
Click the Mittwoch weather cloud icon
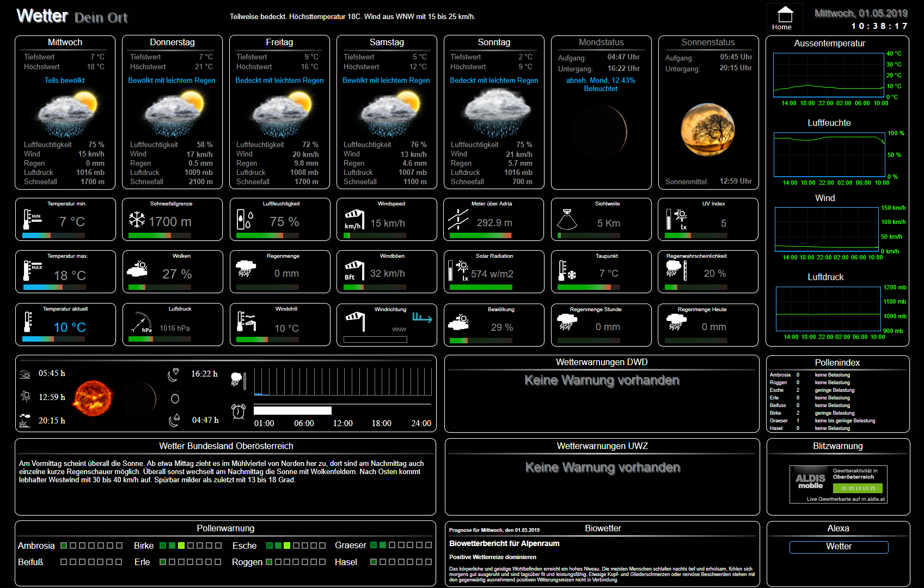(67, 114)
